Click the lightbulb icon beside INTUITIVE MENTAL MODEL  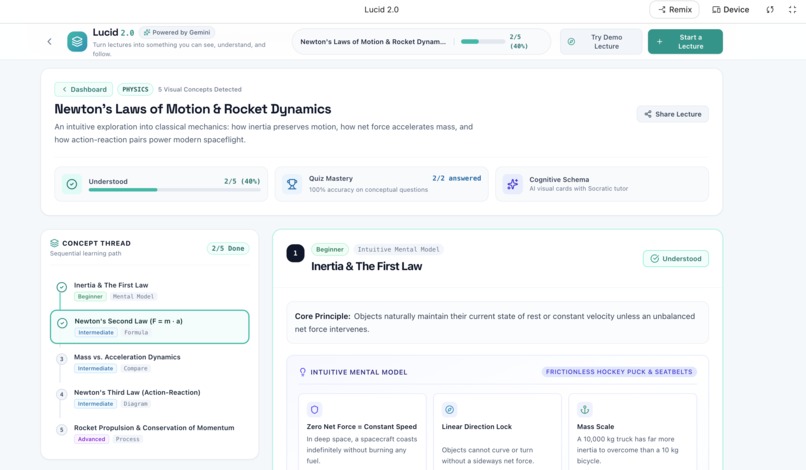tap(303, 372)
